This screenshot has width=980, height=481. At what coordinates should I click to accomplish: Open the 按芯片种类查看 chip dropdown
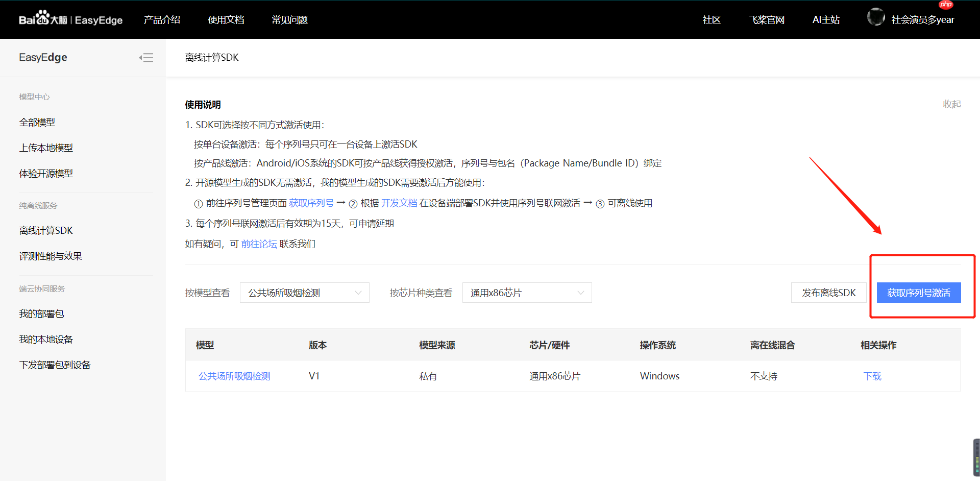coord(527,292)
